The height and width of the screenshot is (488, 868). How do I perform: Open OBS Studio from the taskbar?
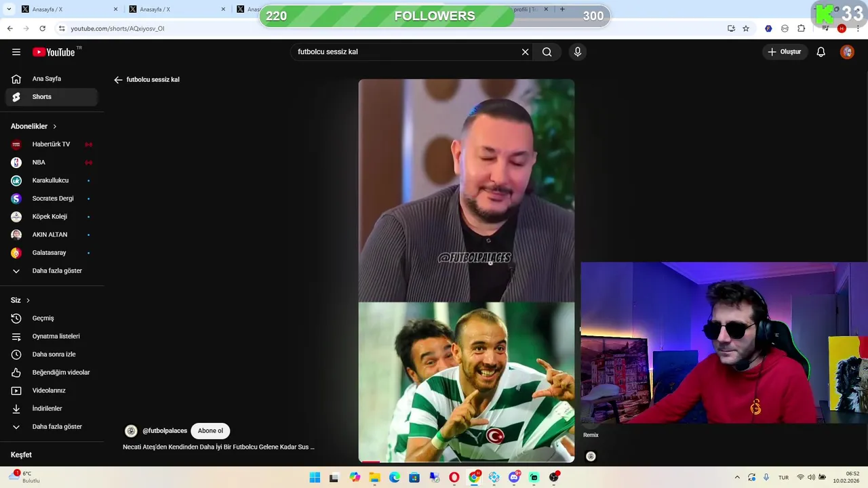point(554,478)
